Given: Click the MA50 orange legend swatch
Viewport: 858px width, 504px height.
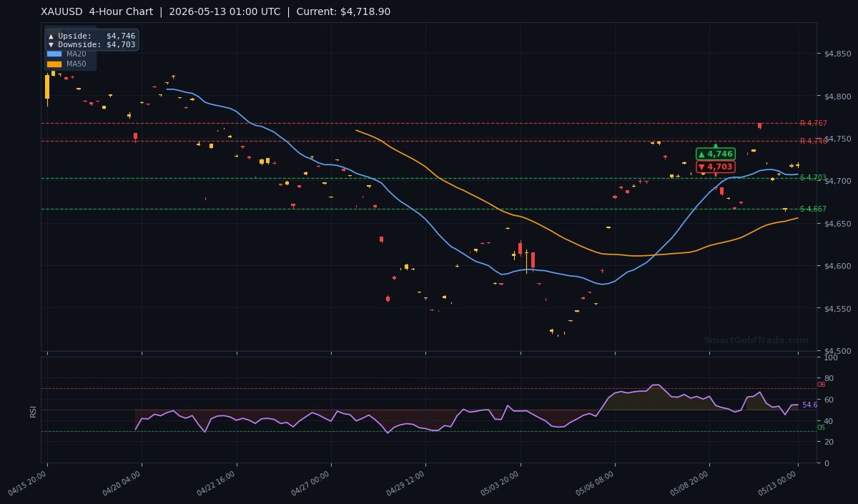Looking at the screenshot, I should [54, 64].
